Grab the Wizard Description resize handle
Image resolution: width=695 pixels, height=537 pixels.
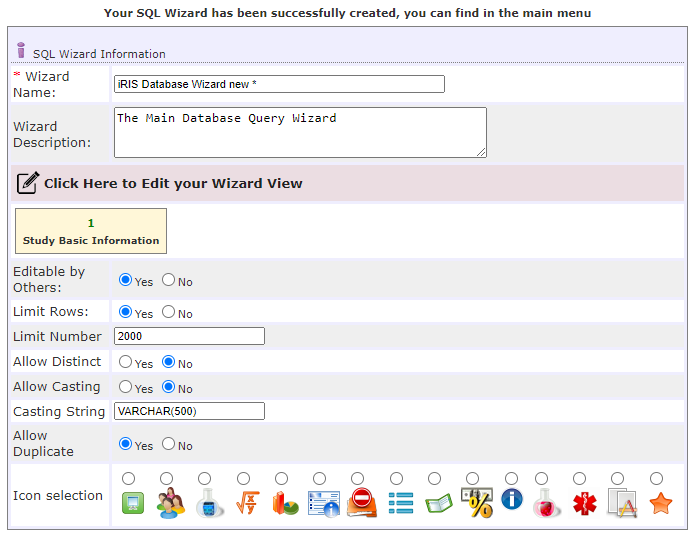click(x=481, y=152)
